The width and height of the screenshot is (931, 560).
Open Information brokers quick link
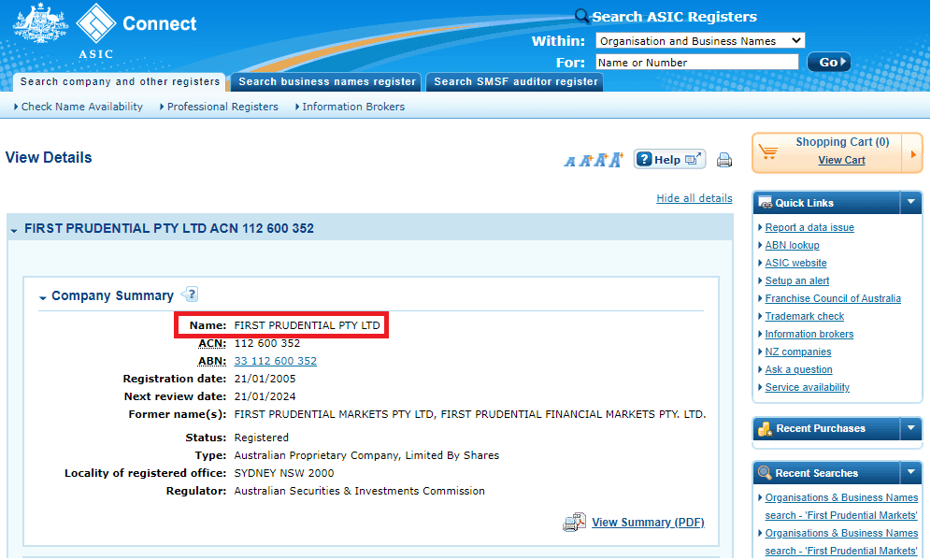(x=809, y=335)
